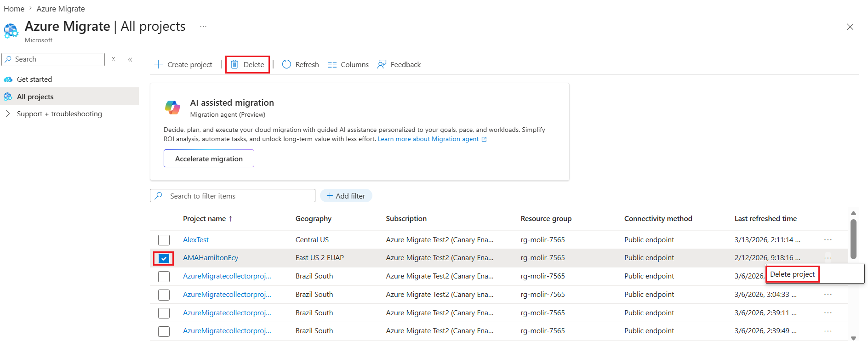The image size is (868, 341).
Task: Click the subscription cell in AlexTest row
Action: click(440, 240)
